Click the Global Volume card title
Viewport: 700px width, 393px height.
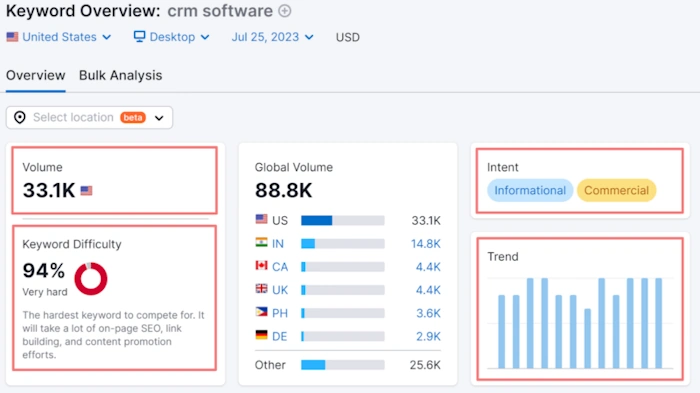pos(294,167)
